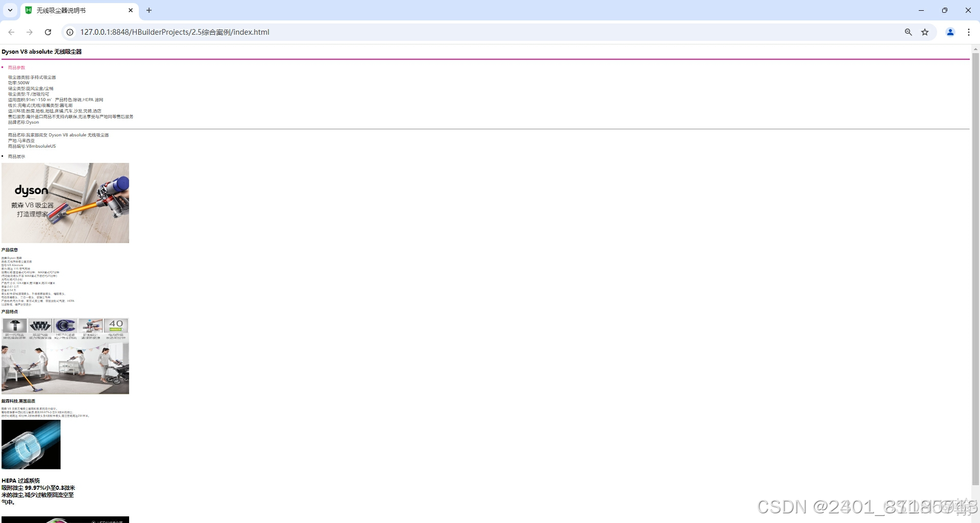
Task: Click the line 吸尘器类别:手持式吸尘器
Action: pyautogui.click(x=32, y=77)
